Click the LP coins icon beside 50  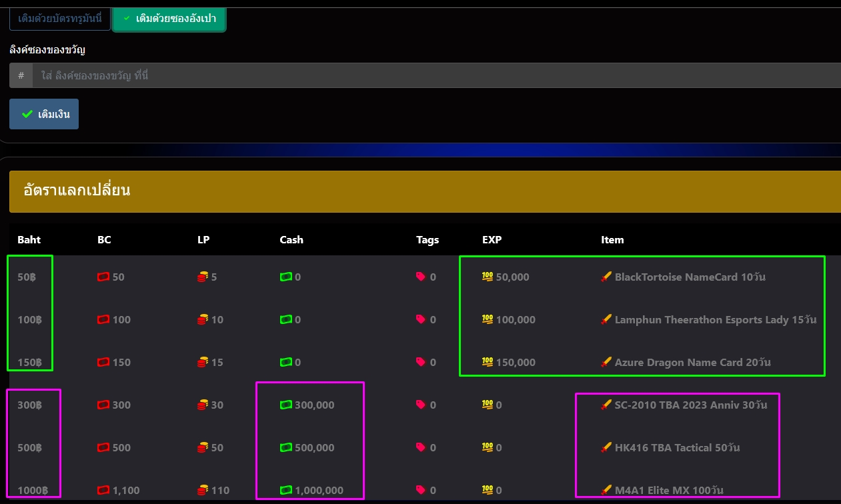pos(203,447)
